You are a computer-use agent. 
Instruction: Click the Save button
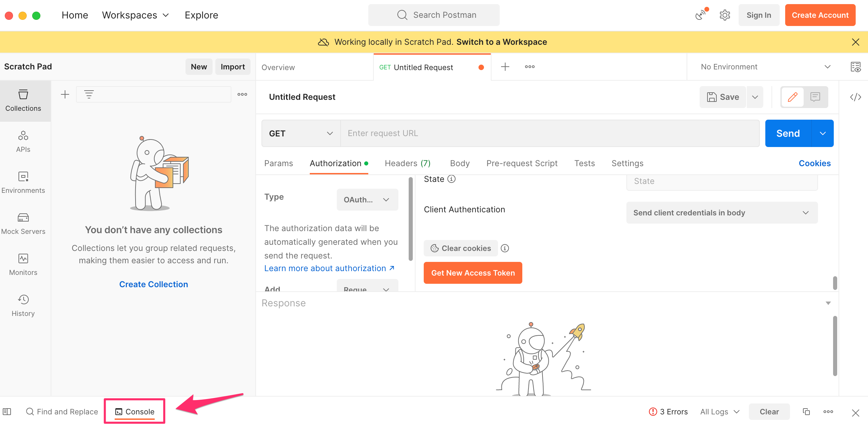tap(723, 97)
